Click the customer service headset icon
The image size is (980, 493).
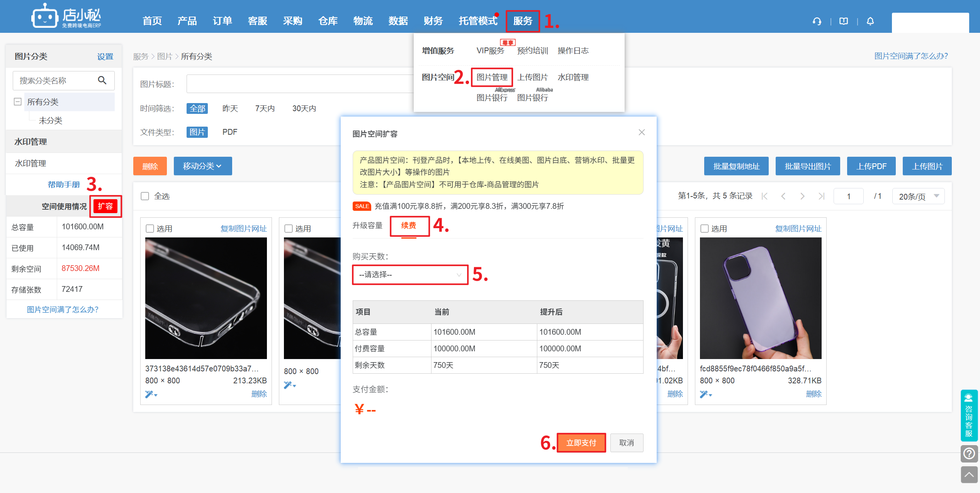coord(817,21)
